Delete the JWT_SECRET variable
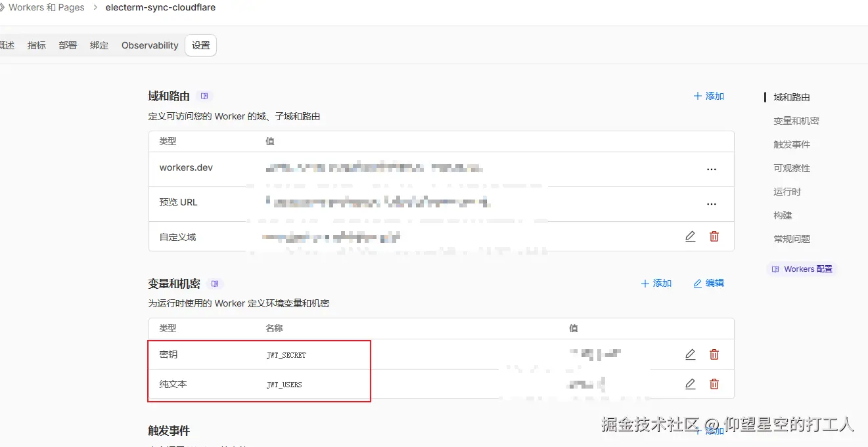This screenshot has width=868, height=447. coord(714,354)
